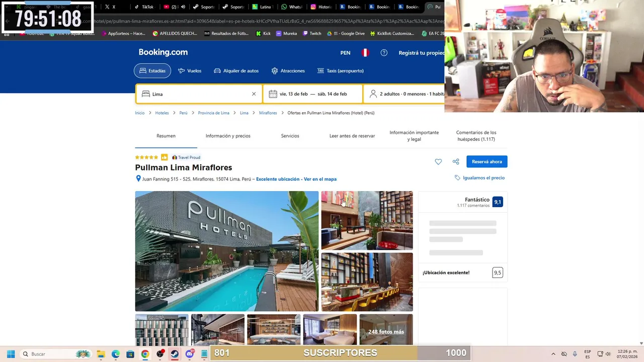Open the Google Drive bookmark
Screen dimensions: 644x362
[x=346, y=33]
